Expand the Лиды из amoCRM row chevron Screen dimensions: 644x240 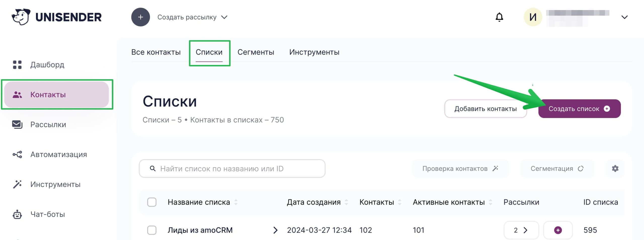(275, 230)
